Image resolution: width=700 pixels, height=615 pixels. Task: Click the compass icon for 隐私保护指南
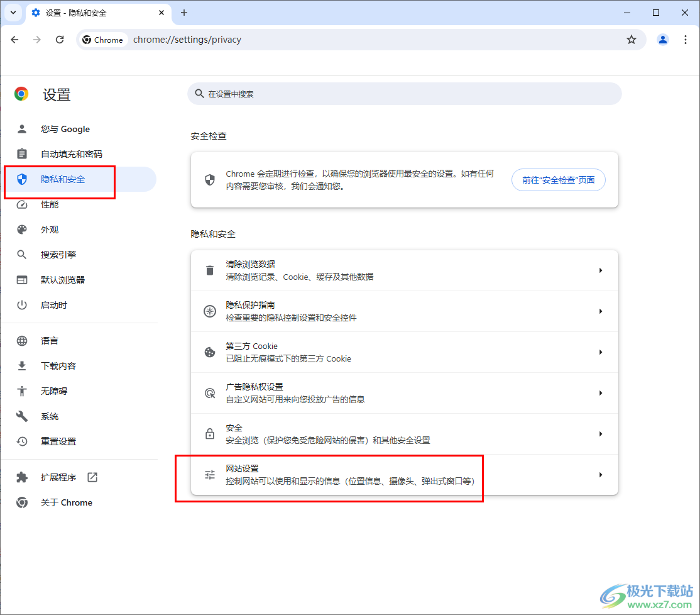(x=210, y=311)
